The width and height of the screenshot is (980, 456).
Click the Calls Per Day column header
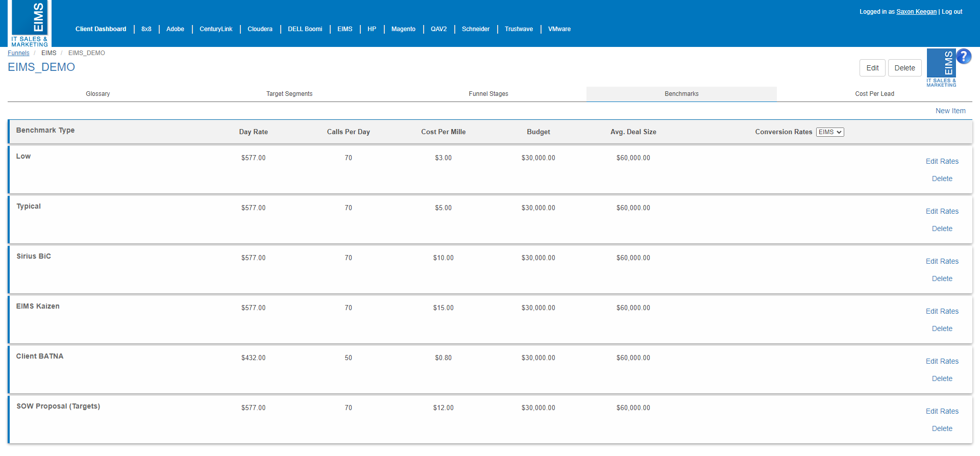pos(348,132)
